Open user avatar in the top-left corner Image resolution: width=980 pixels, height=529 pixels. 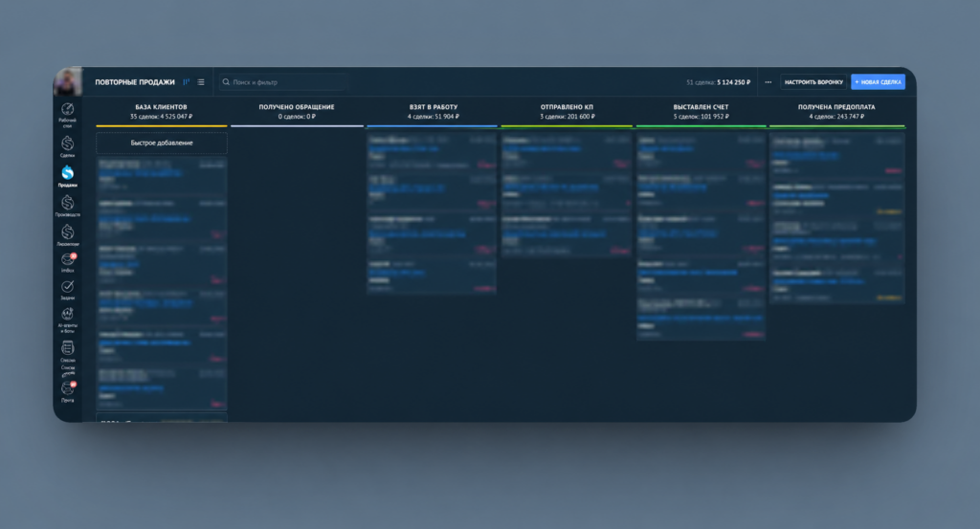[x=68, y=81]
